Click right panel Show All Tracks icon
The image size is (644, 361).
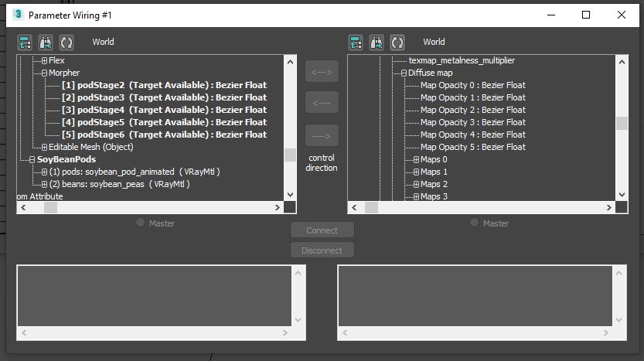point(356,42)
